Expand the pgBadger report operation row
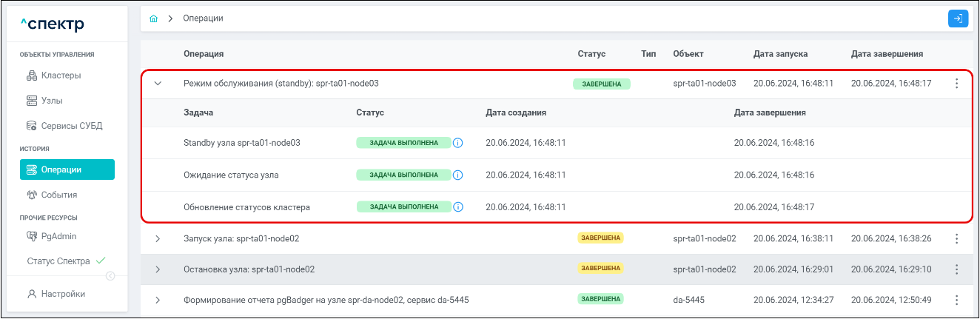The height and width of the screenshot is (319, 980). (158, 300)
